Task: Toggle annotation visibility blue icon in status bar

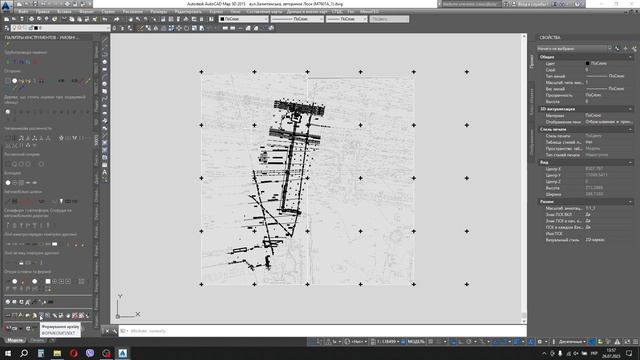Action: pyautogui.click(x=530, y=342)
